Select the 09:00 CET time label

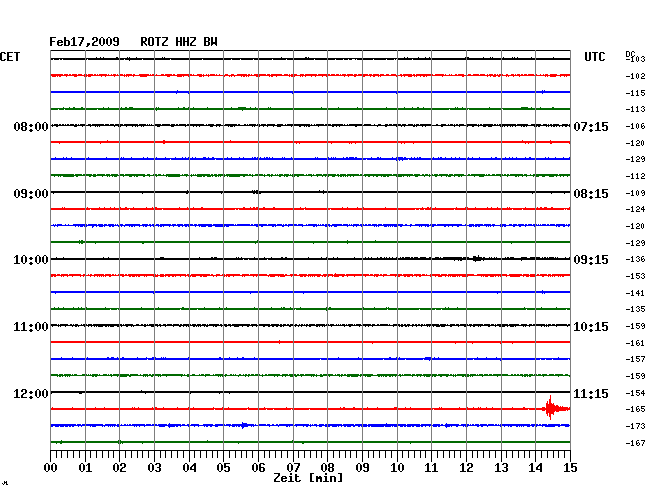tap(31, 194)
